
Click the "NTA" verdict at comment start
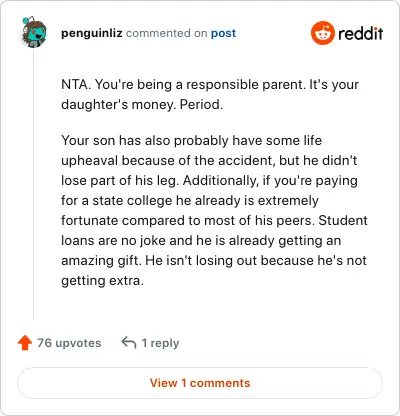75,85
